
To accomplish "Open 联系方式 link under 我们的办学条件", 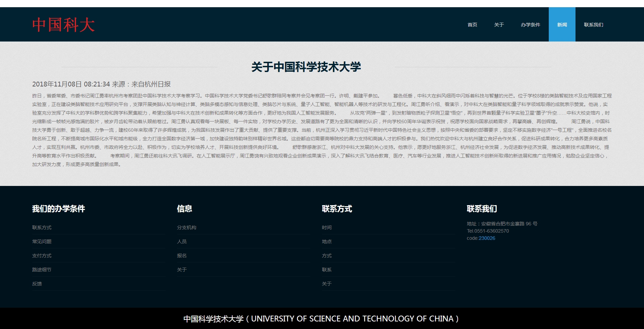I will pyautogui.click(x=42, y=227).
